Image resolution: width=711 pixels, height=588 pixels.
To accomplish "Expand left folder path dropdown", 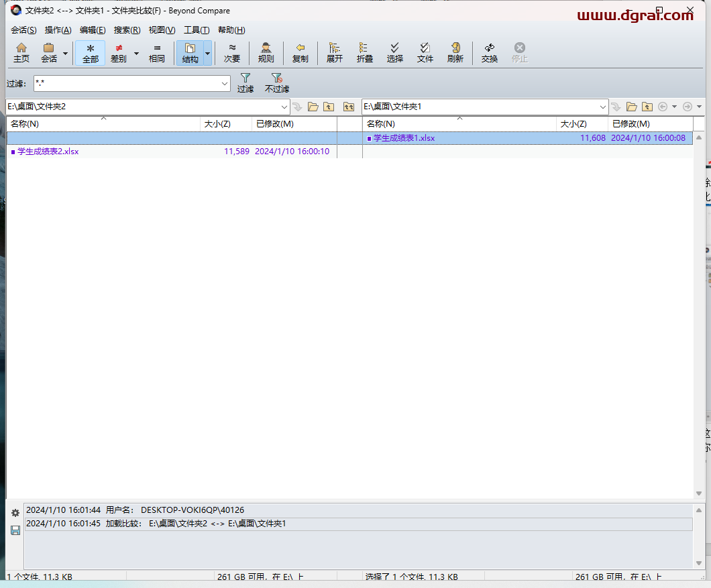I will click(x=284, y=107).
